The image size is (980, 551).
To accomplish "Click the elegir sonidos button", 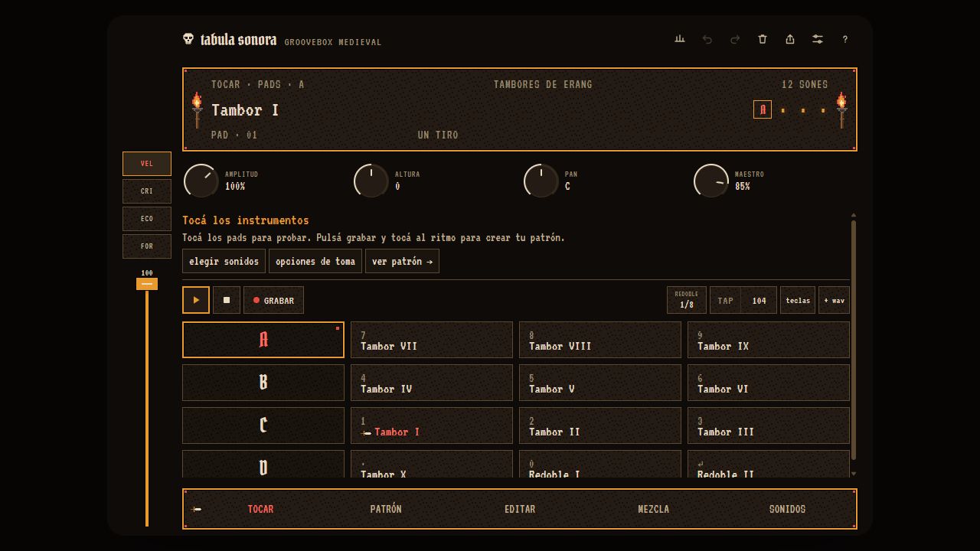I will point(224,261).
